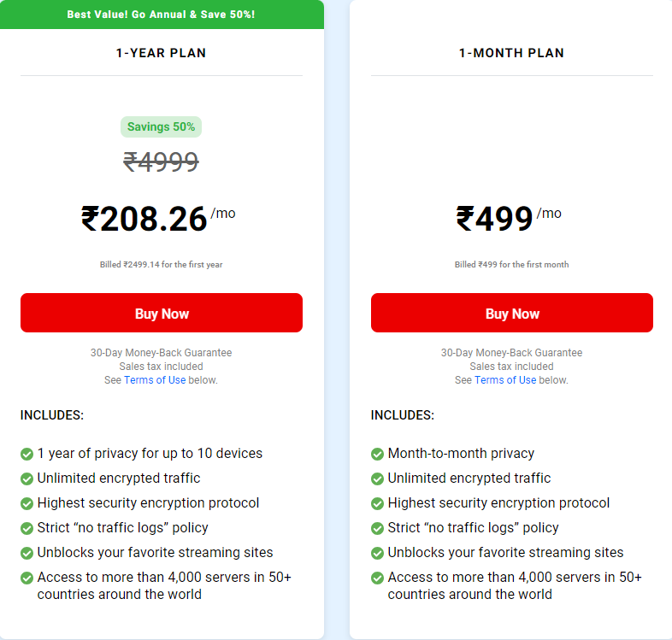This screenshot has height=640, width=672.
Task: Click the 1-Year Plan's "Highest security encryption protocol" checkmark
Action: pyautogui.click(x=27, y=503)
